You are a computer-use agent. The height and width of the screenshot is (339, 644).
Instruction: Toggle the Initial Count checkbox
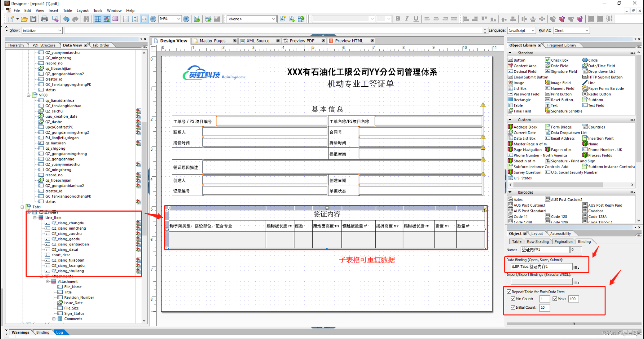point(513,307)
